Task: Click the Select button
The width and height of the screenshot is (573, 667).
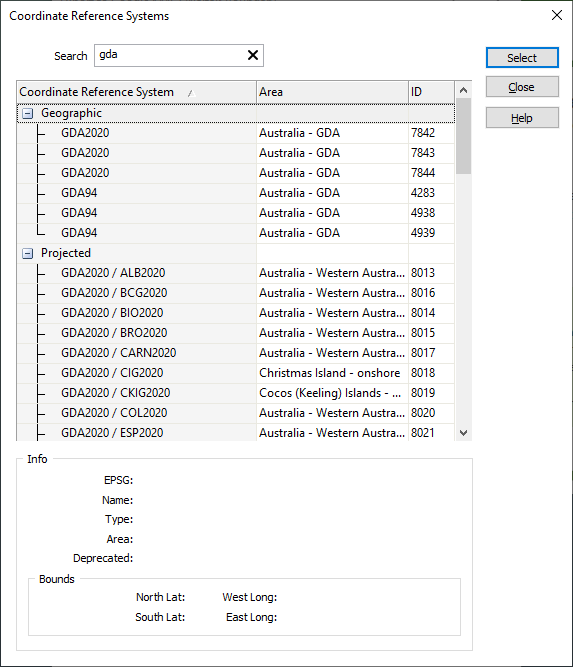Action: (x=522, y=58)
